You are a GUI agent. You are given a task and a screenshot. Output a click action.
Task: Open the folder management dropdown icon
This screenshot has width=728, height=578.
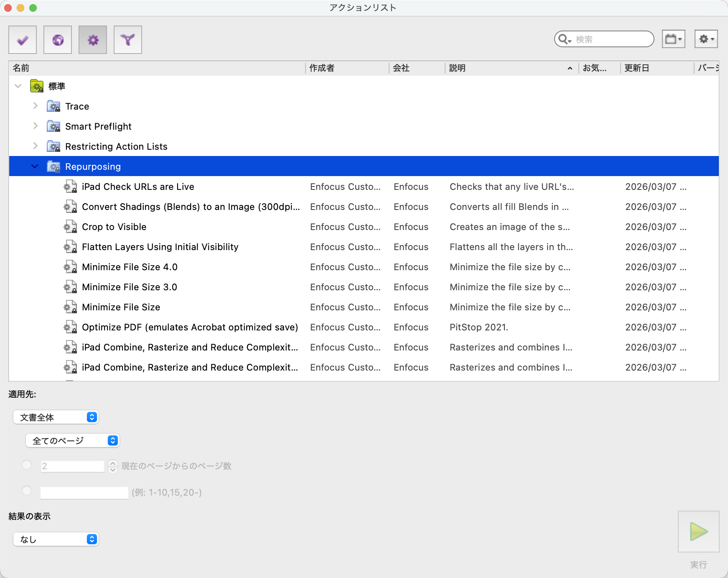click(673, 39)
